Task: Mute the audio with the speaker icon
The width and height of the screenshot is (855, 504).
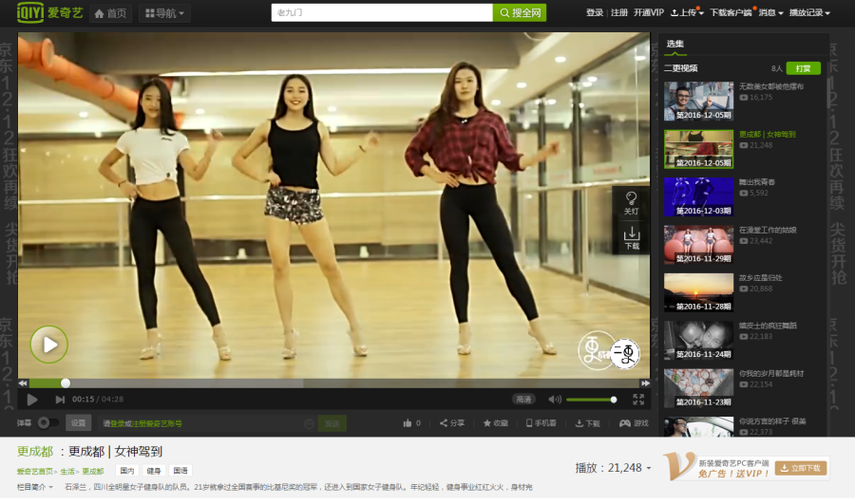Action: click(x=555, y=400)
